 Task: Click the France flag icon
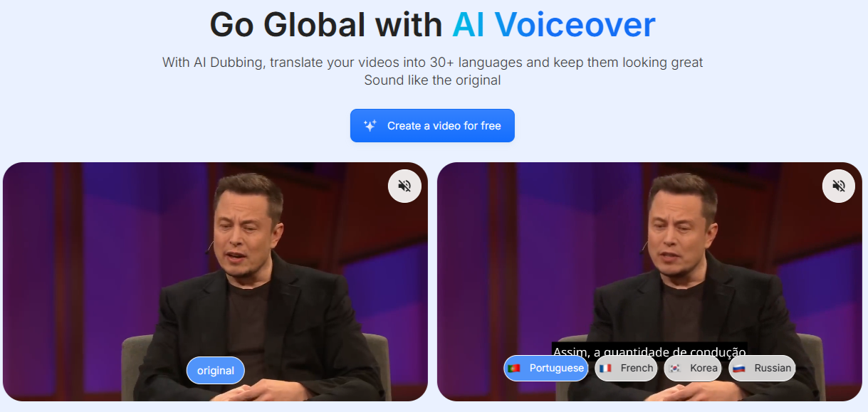605,368
